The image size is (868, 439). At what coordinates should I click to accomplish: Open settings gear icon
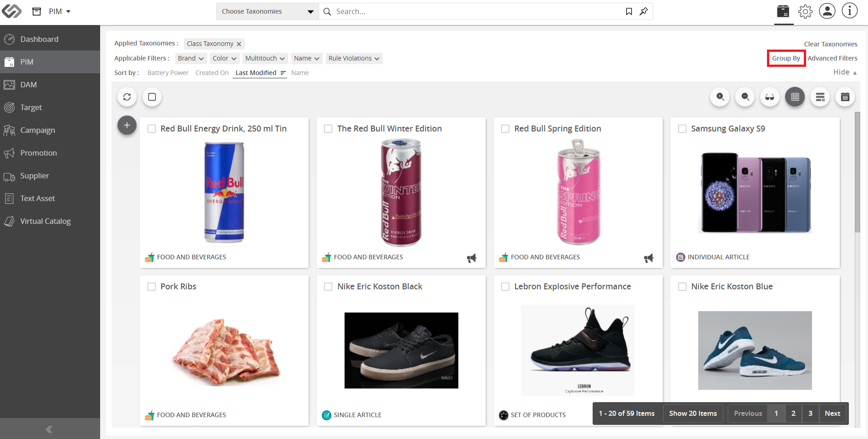click(x=805, y=11)
